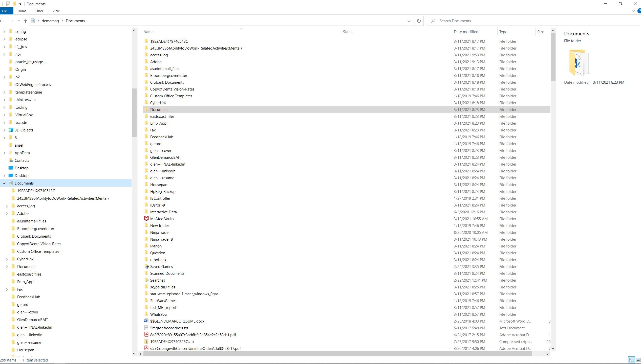The image size is (641, 364).
Task: Open the McAfee Vaults folder icon
Action: tap(146, 219)
